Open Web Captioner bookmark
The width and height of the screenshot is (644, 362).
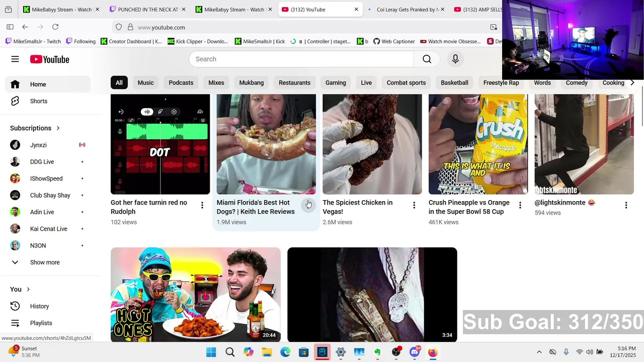pos(394,41)
